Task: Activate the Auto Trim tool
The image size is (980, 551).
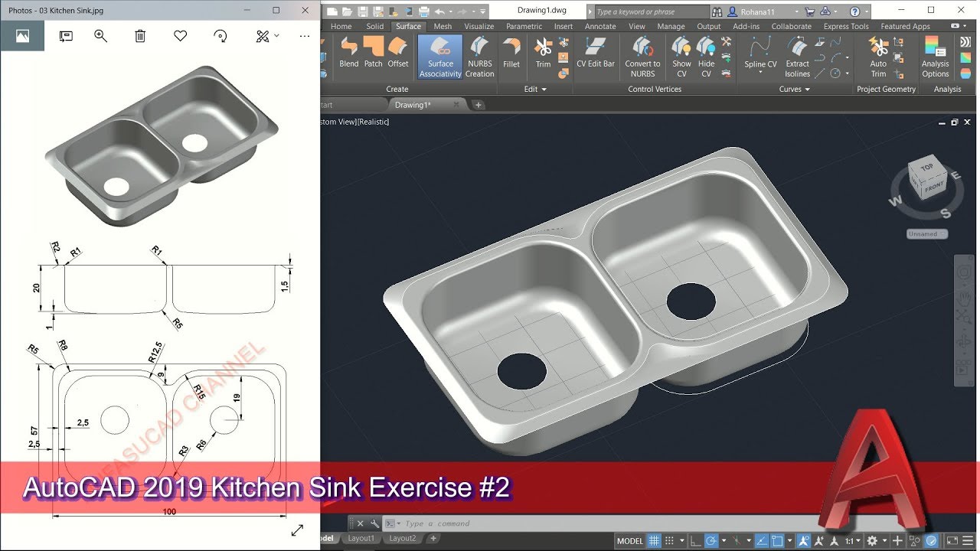Action: (878, 57)
